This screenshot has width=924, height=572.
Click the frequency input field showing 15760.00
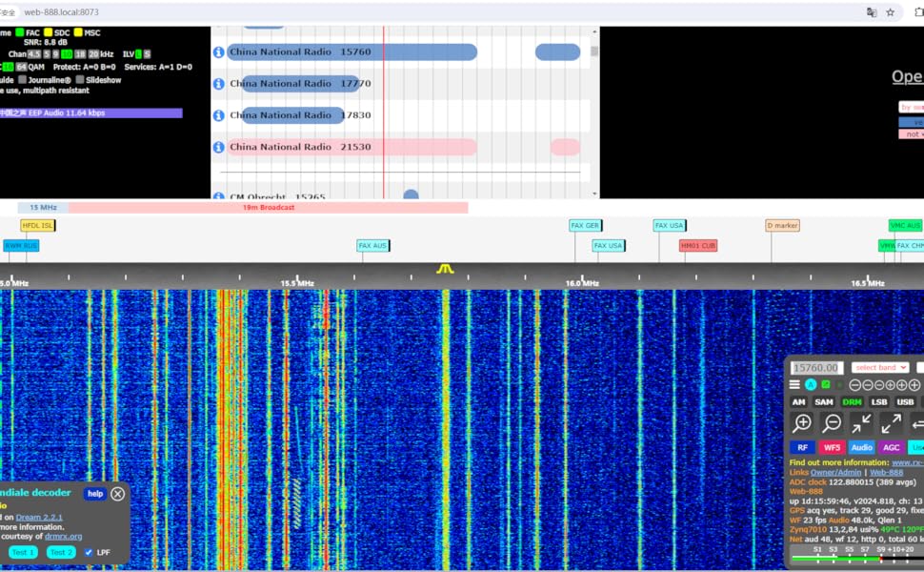[x=816, y=368]
